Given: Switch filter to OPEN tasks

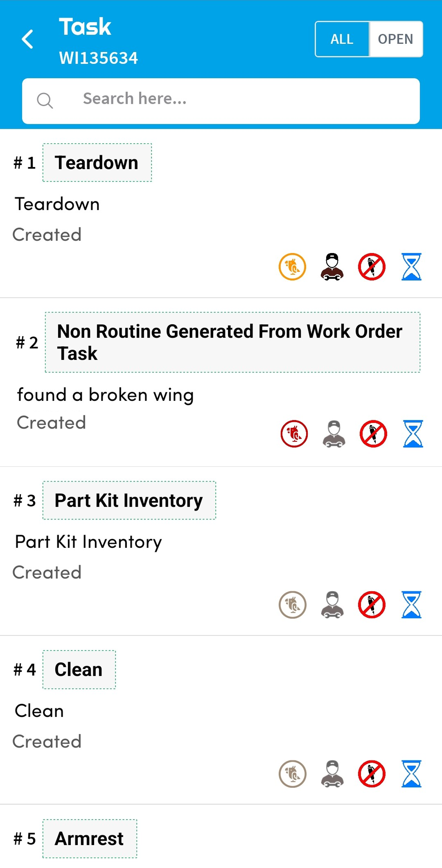Looking at the screenshot, I should [395, 39].
